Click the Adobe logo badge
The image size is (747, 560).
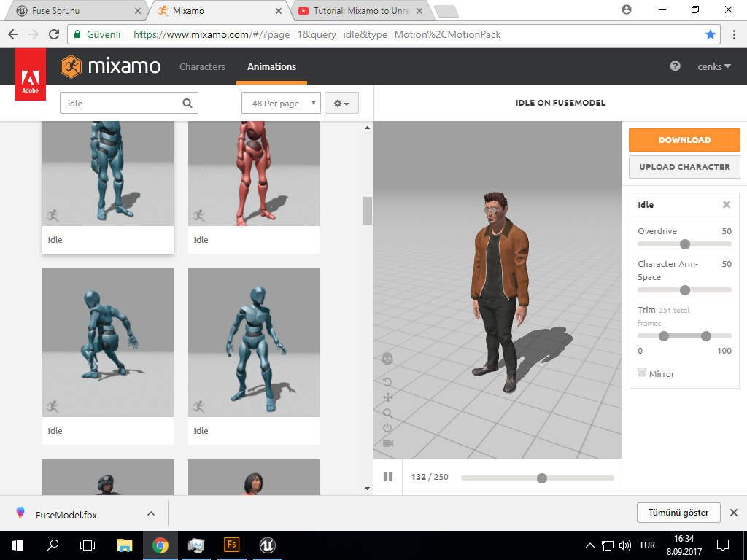click(x=30, y=74)
